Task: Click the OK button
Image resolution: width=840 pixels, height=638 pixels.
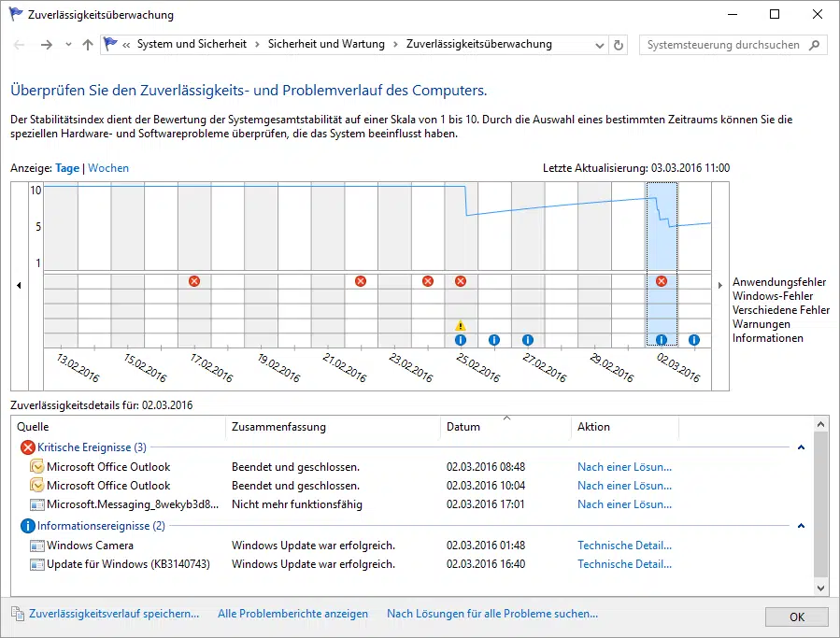Action: pos(797,617)
